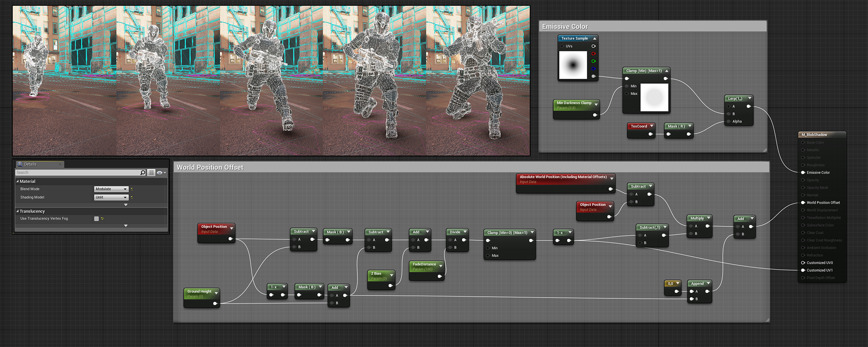The height and width of the screenshot is (347, 868).
Task: Open the Shading Model dropdown
Action: point(111,197)
